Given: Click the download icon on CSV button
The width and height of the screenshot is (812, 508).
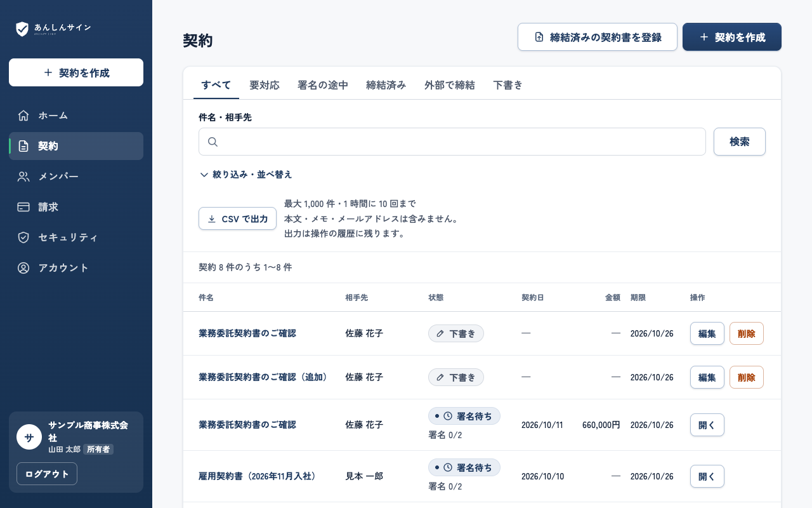Looking at the screenshot, I should click(212, 219).
